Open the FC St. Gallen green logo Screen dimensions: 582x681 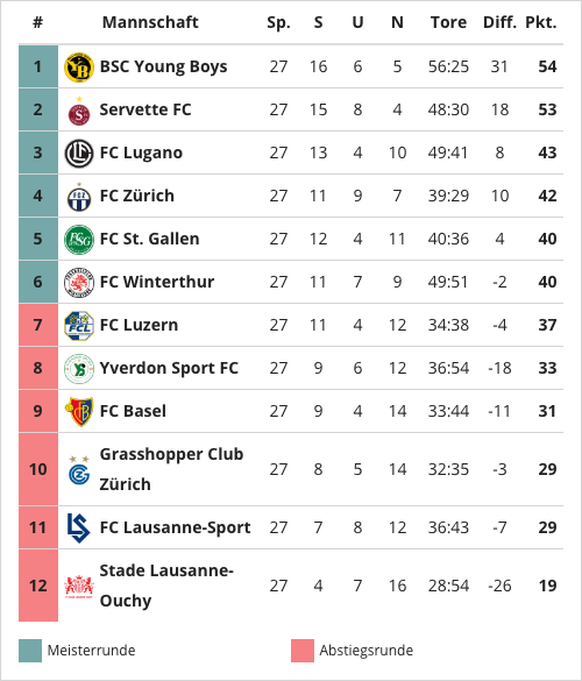(x=79, y=239)
